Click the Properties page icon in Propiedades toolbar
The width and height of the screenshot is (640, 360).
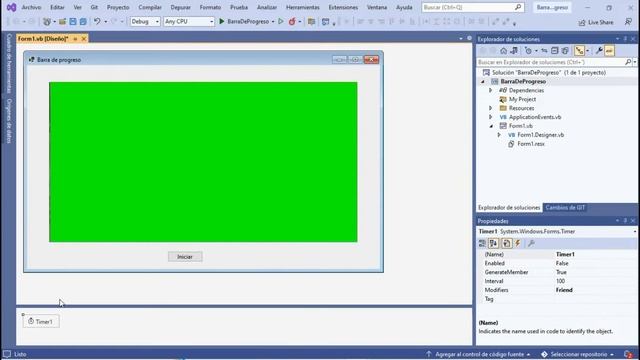pos(506,244)
